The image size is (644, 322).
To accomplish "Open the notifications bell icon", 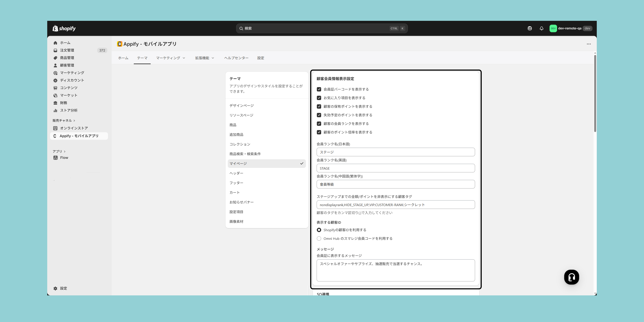I will pyautogui.click(x=542, y=28).
